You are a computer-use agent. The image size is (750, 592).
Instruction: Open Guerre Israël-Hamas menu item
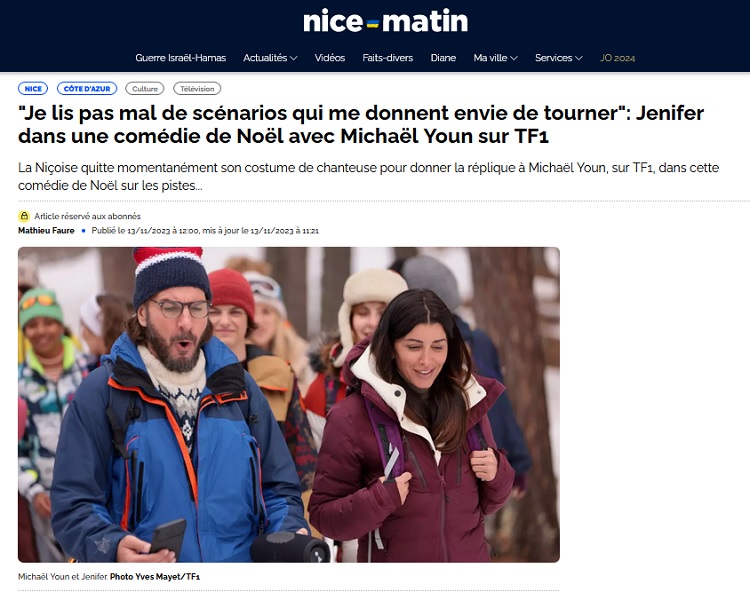coord(180,58)
